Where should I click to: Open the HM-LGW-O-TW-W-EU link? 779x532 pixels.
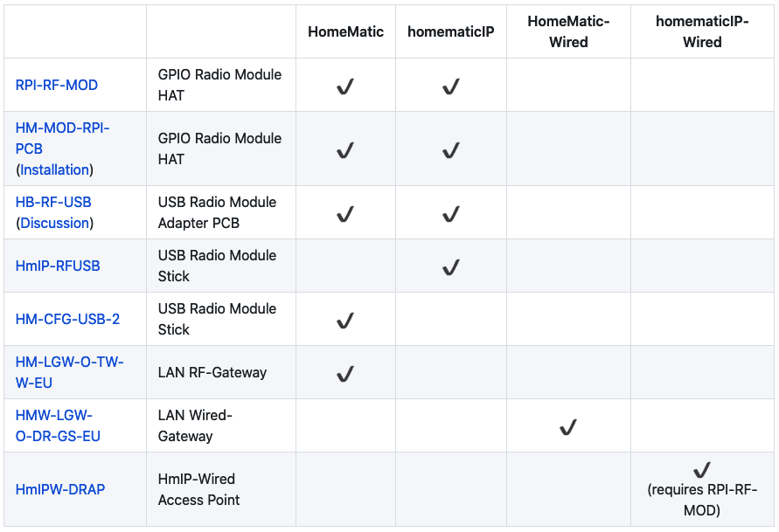click(x=70, y=372)
